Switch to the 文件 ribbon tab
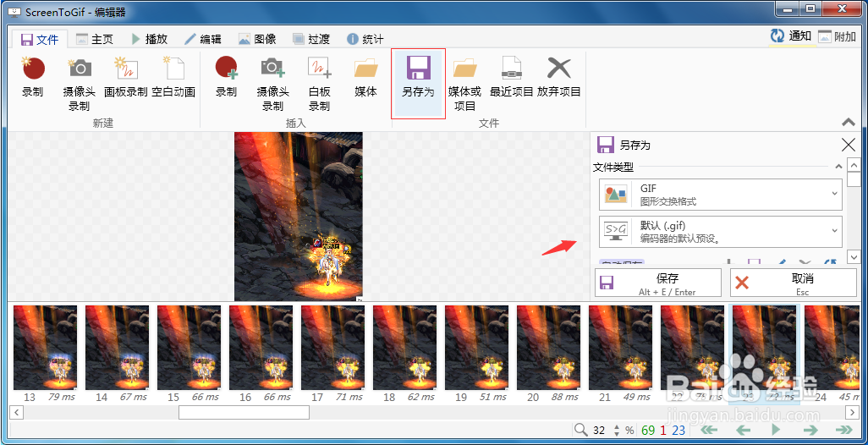868x445 pixels. [40, 39]
